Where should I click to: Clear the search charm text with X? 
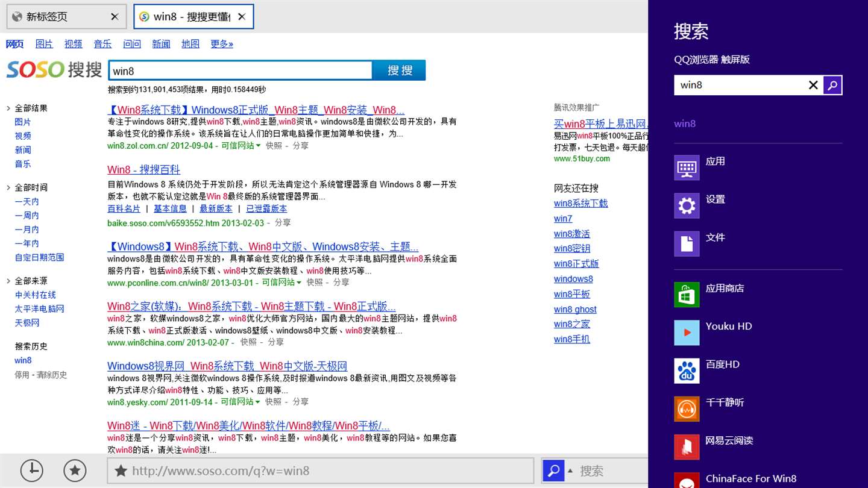click(813, 85)
